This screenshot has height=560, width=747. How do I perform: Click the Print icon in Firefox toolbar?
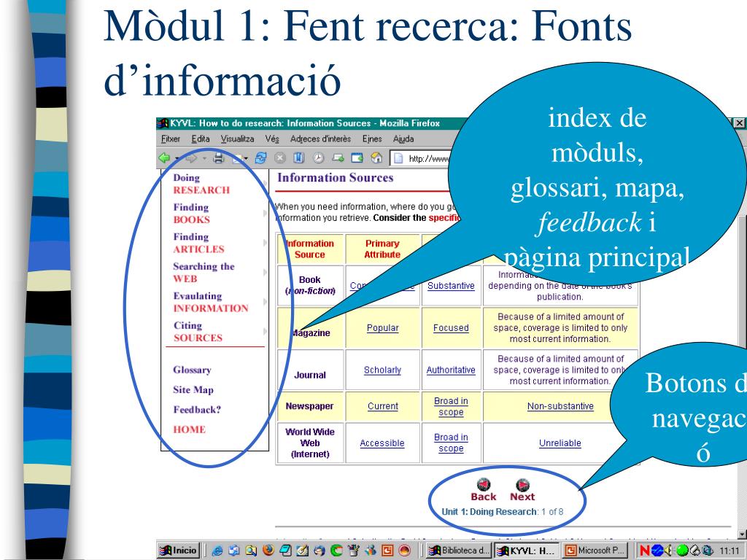[219, 157]
